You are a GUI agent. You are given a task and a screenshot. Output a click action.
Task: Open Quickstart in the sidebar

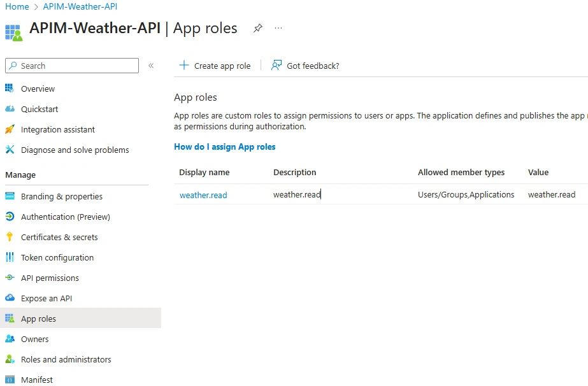coord(39,109)
